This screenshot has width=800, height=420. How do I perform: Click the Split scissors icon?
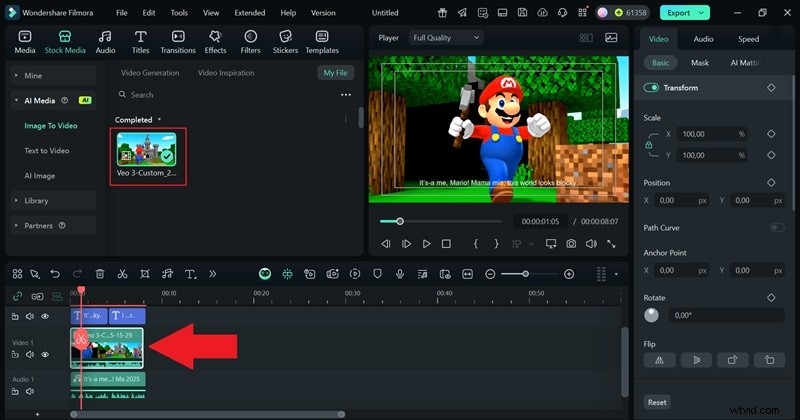122,274
